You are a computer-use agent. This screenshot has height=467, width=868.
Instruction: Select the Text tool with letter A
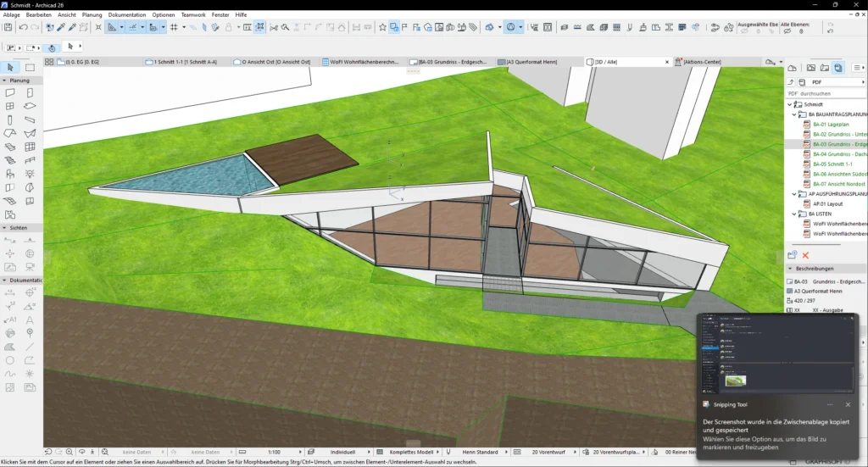30,320
